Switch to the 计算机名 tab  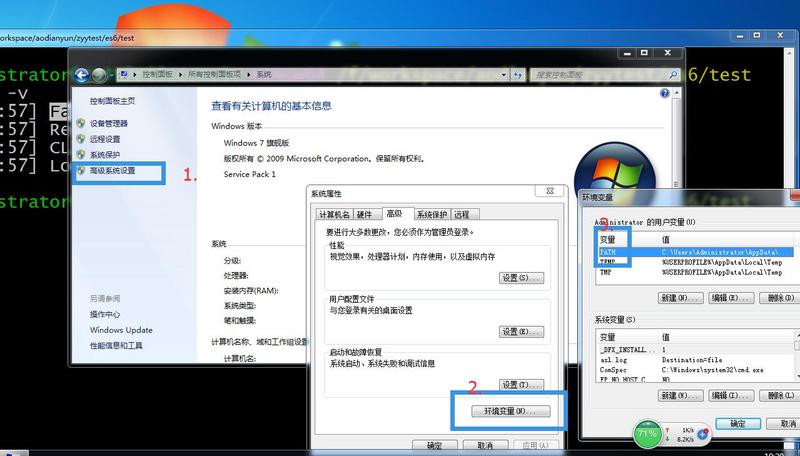[334, 215]
